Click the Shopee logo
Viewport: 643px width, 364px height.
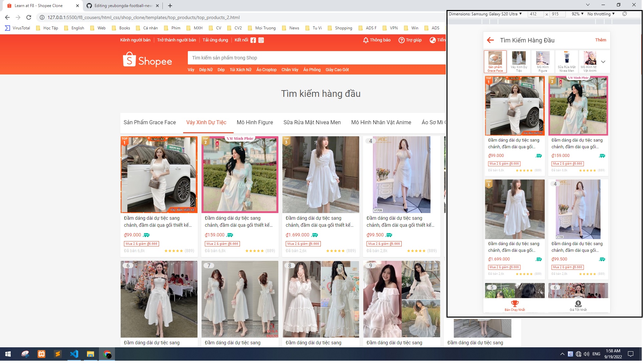coord(147,60)
